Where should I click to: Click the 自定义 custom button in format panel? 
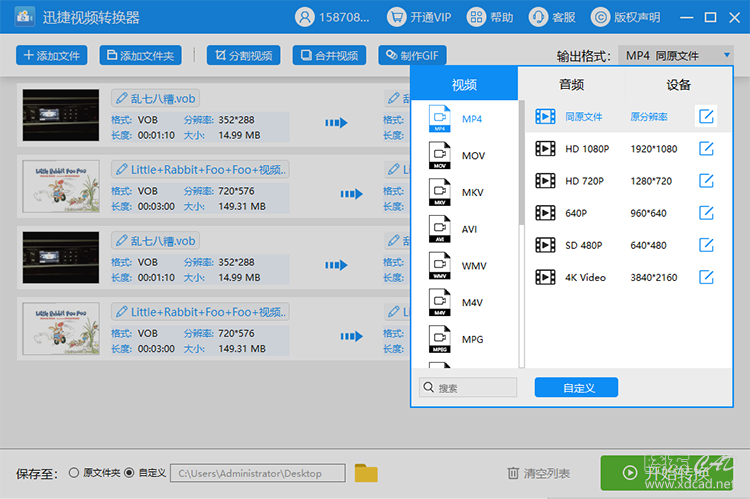576,388
